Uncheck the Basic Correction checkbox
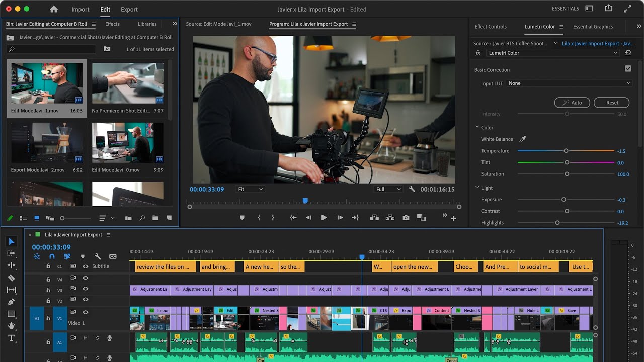 click(628, 68)
